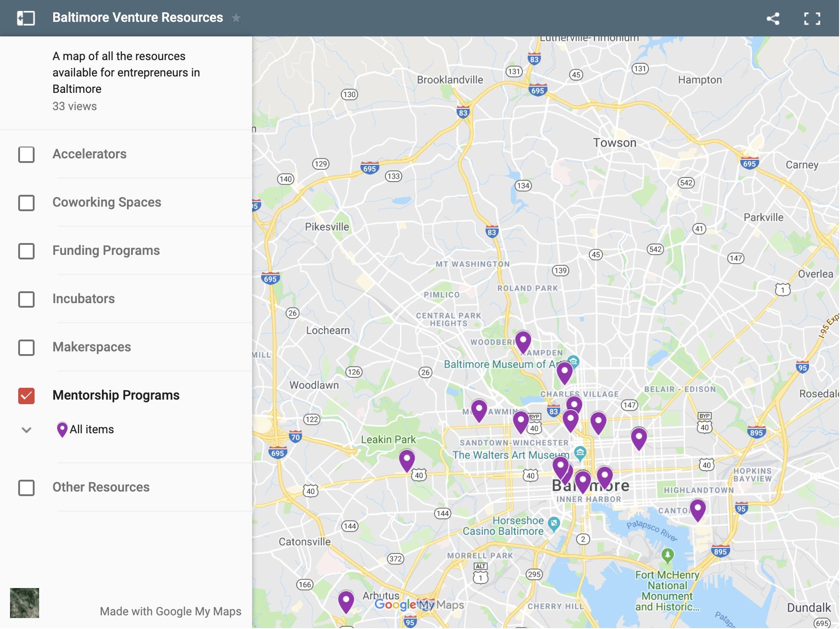The height and width of the screenshot is (629, 840).
Task: Click the Other Resources layer name
Action: [101, 487]
